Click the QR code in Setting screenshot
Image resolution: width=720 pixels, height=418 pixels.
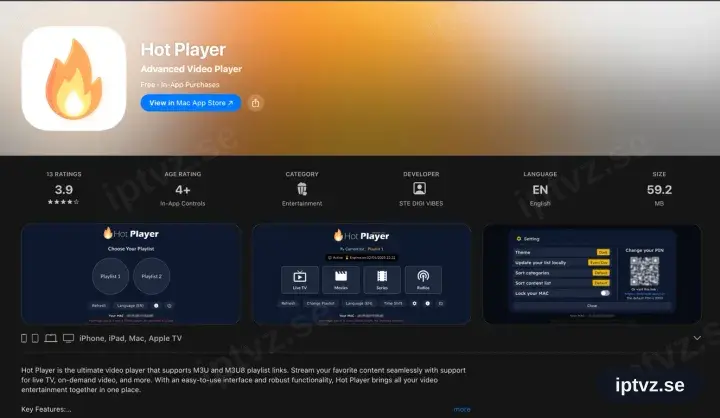(x=644, y=271)
